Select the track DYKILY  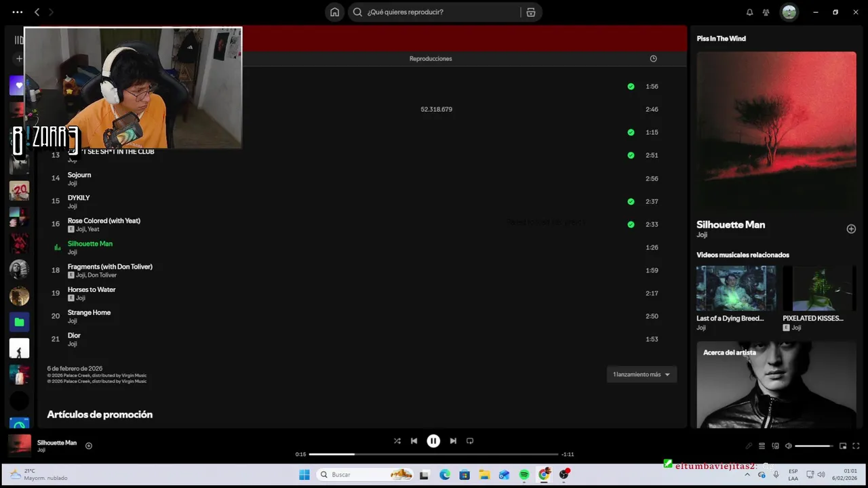click(x=79, y=198)
